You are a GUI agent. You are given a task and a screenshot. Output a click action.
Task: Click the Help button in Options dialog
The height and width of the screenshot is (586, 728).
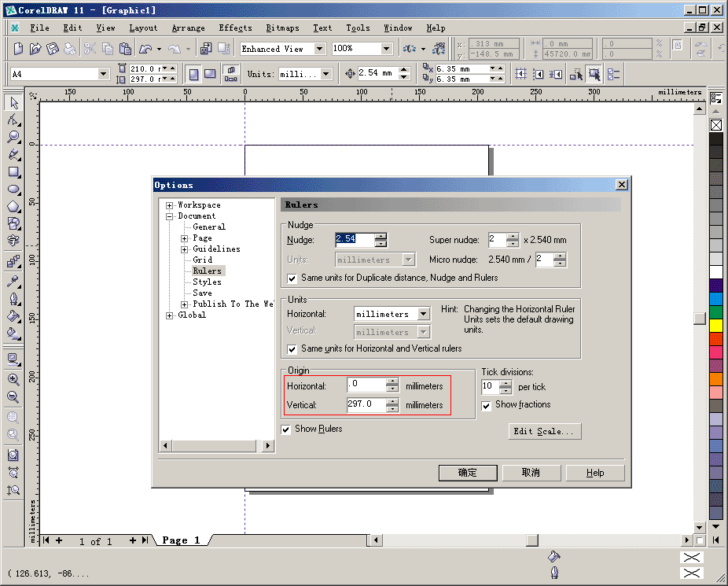(x=595, y=473)
